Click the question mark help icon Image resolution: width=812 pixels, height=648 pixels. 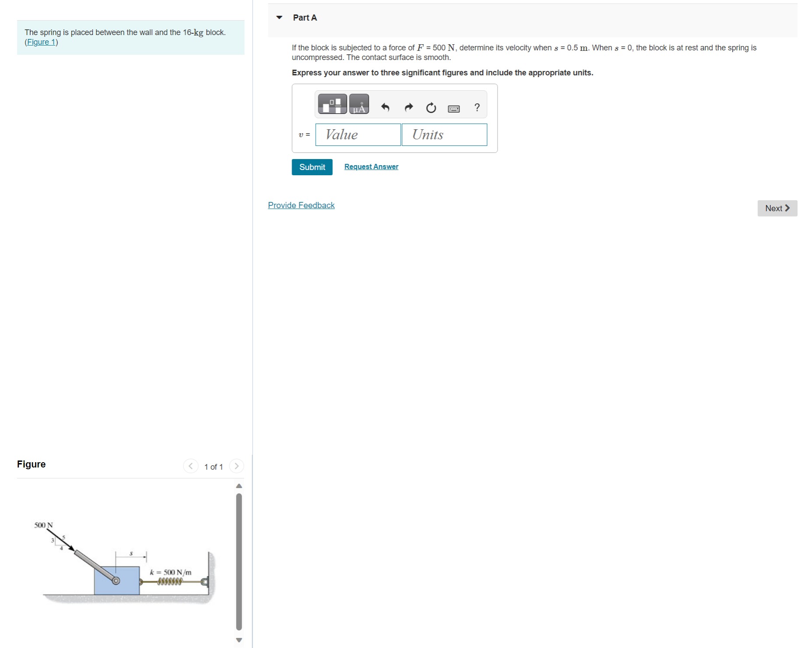[477, 107]
